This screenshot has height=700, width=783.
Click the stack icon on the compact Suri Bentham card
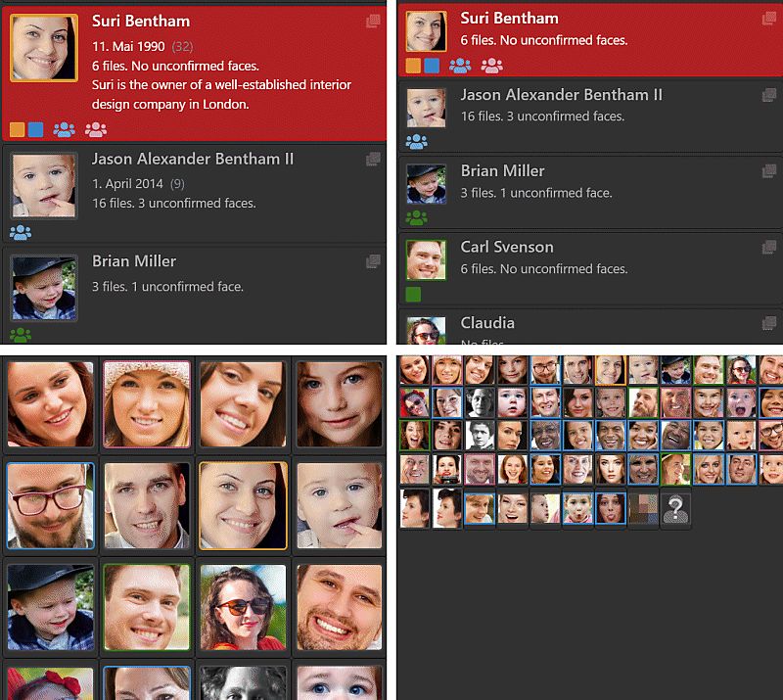[x=769, y=19]
